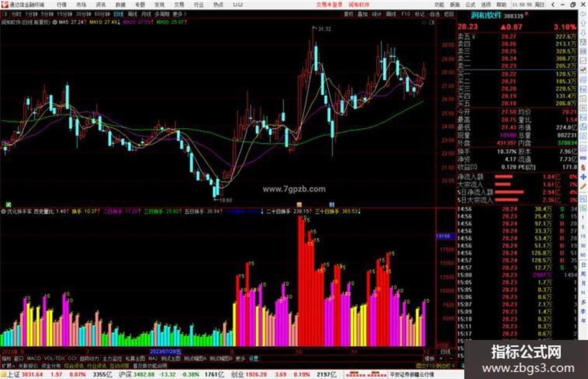This screenshot has height=379, width=588.
Task: Click the circle icon beside 优化换手率 label
Action: click(3, 211)
